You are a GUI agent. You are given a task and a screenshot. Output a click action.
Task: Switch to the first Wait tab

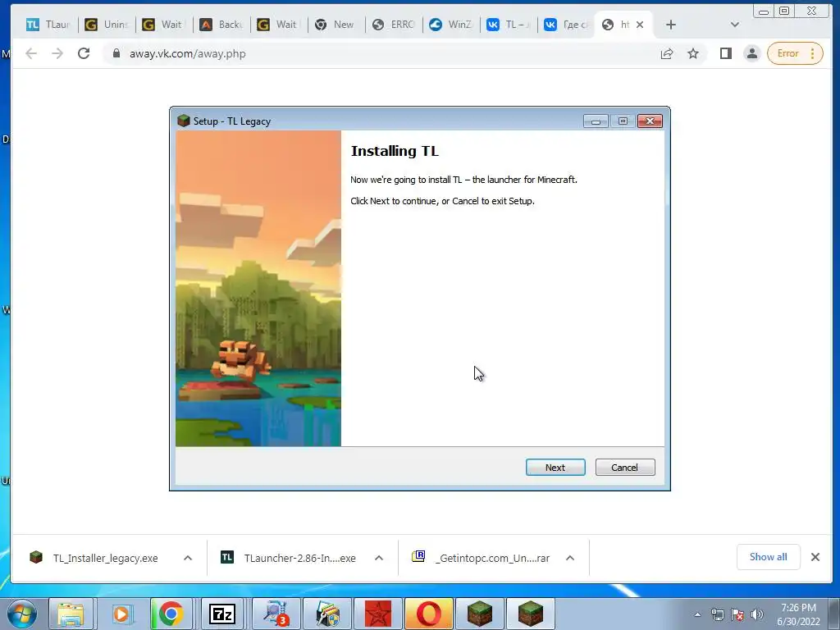click(164, 25)
